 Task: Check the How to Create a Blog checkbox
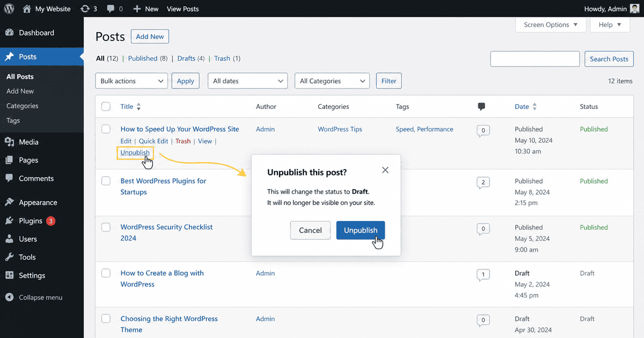tap(106, 273)
